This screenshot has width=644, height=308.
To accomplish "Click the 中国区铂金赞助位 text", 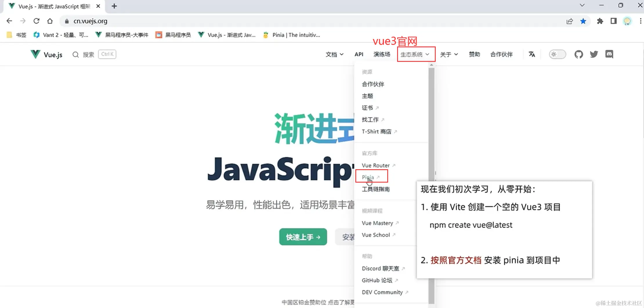I will [x=304, y=302].
